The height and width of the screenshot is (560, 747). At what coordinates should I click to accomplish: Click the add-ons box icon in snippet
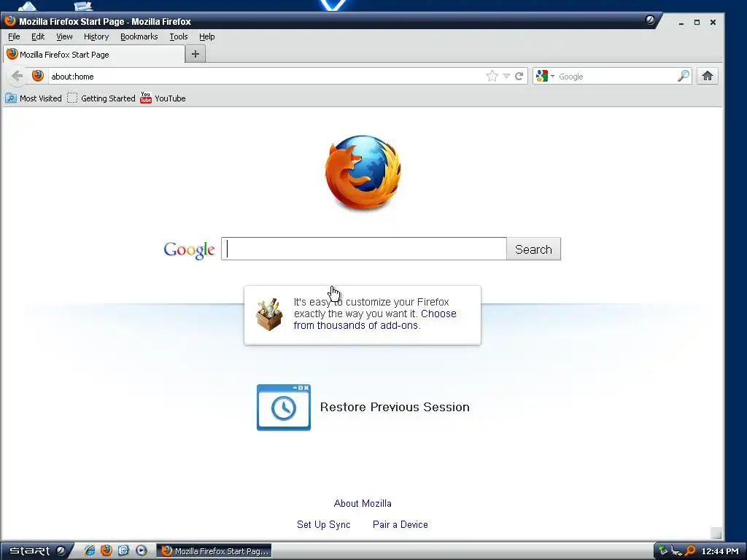tap(269, 314)
